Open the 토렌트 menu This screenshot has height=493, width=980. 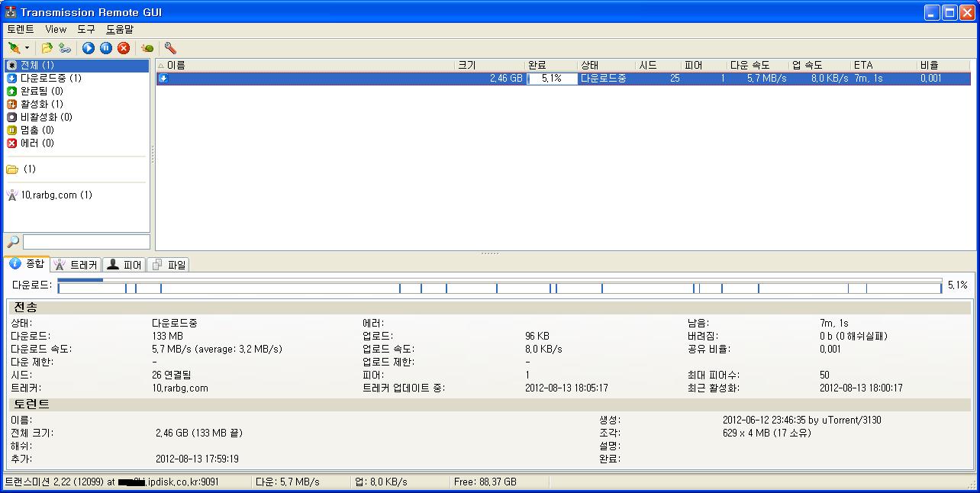(21, 29)
